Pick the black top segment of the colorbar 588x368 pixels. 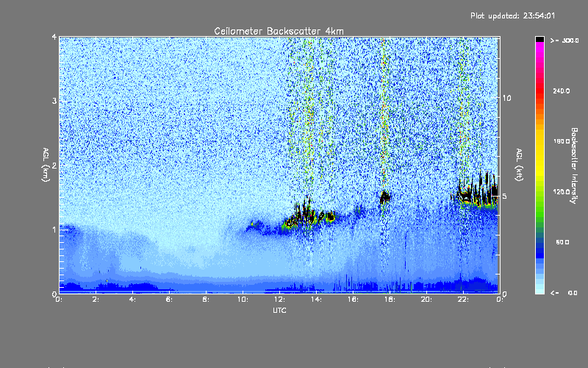click(539, 39)
